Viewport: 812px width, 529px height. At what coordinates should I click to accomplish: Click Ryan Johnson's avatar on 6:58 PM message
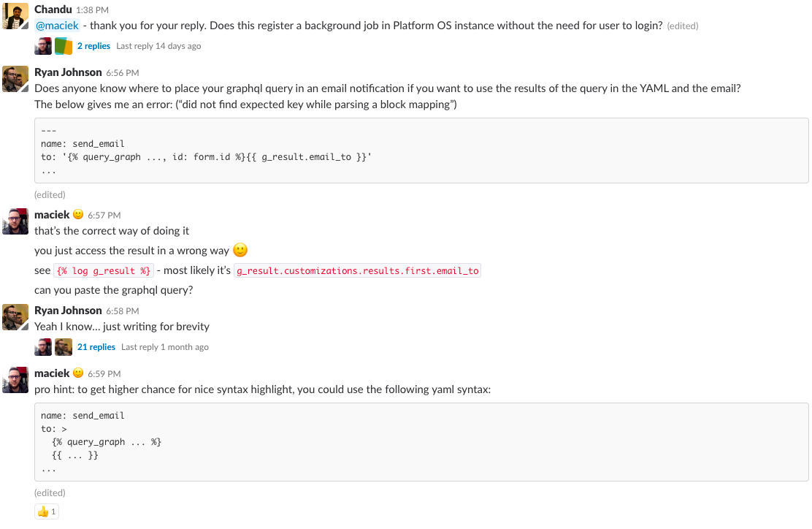tap(15, 316)
